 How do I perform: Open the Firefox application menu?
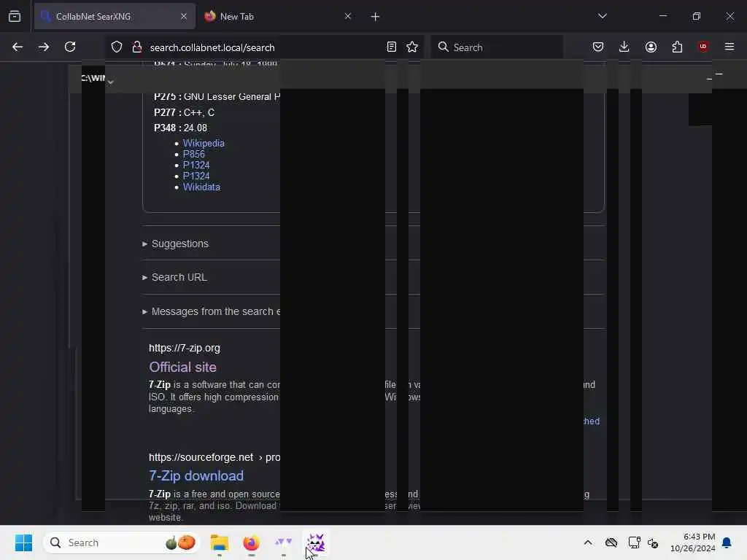coord(729,47)
